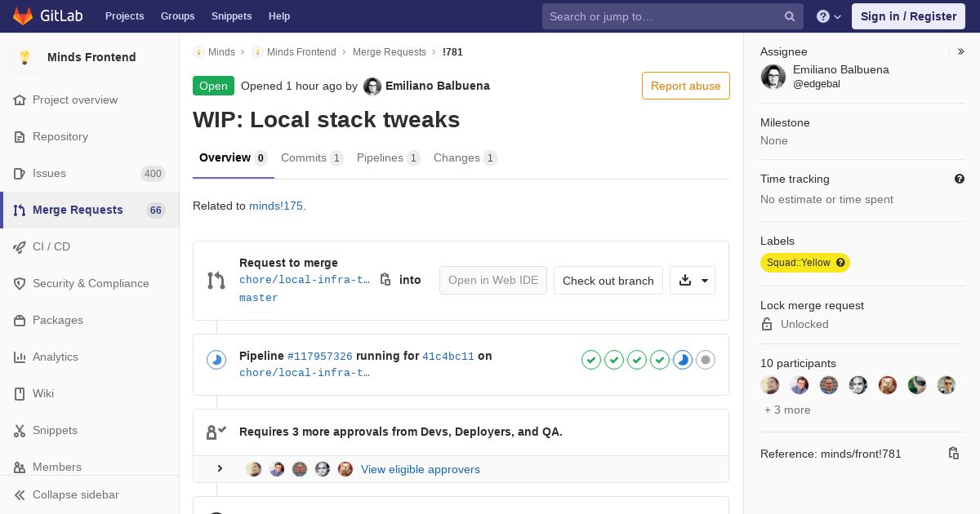
Task: Toggle Collapse sidebar at the bottom left
Action: pyautogui.click(x=75, y=494)
